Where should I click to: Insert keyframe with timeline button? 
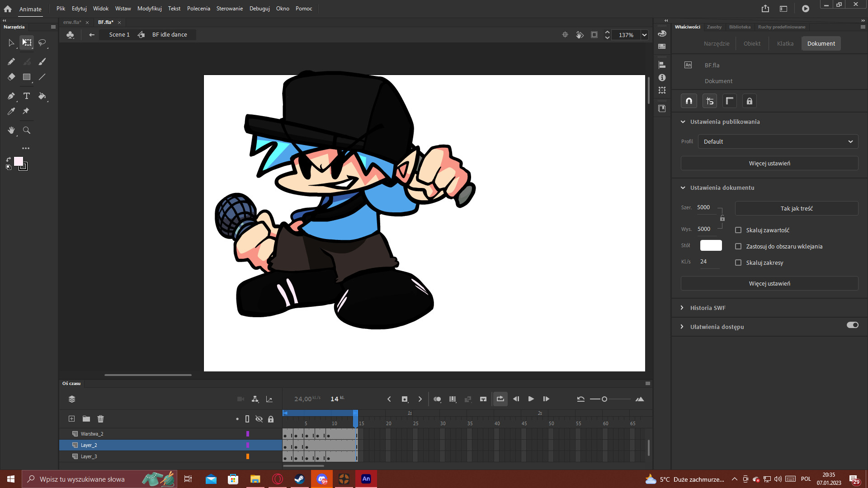coord(405,399)
